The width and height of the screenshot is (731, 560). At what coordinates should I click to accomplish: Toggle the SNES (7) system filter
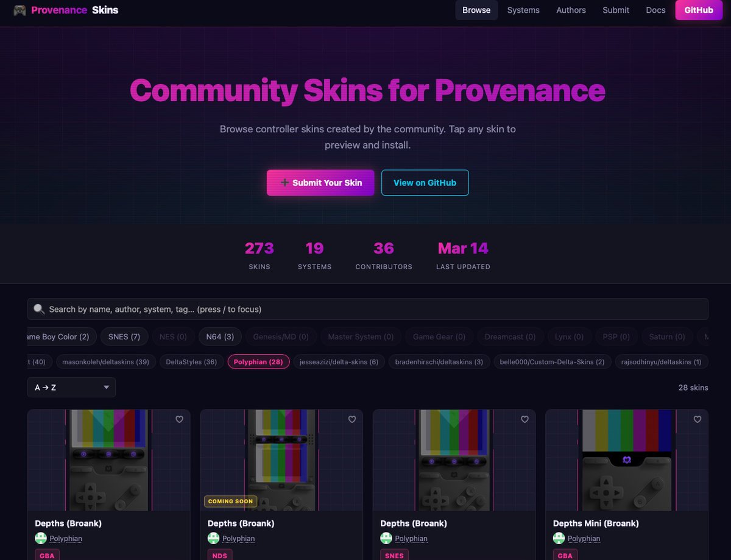(124, 336)
